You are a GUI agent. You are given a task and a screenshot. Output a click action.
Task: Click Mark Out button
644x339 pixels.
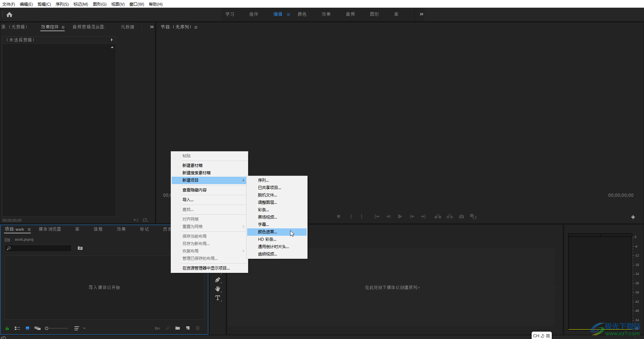coord(362,217)
